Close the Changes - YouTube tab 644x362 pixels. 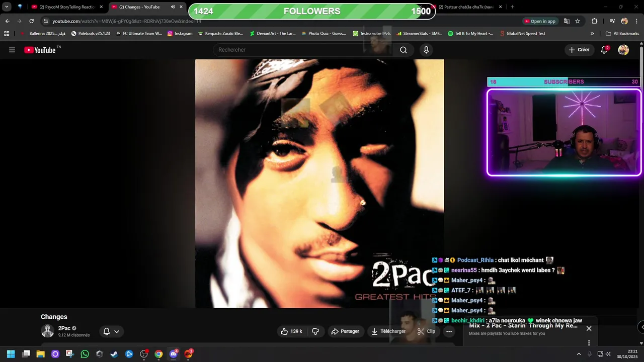tap(181, 7)
